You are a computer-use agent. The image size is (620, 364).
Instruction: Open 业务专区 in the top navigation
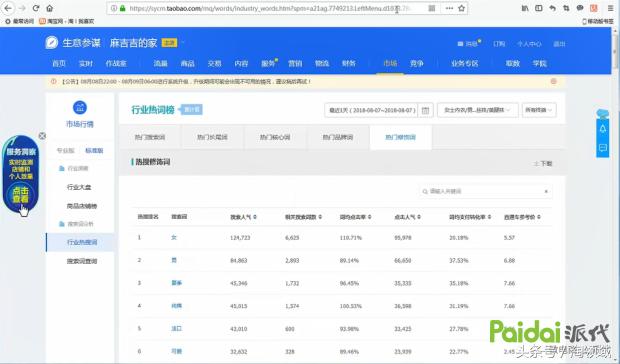[465, 63]
